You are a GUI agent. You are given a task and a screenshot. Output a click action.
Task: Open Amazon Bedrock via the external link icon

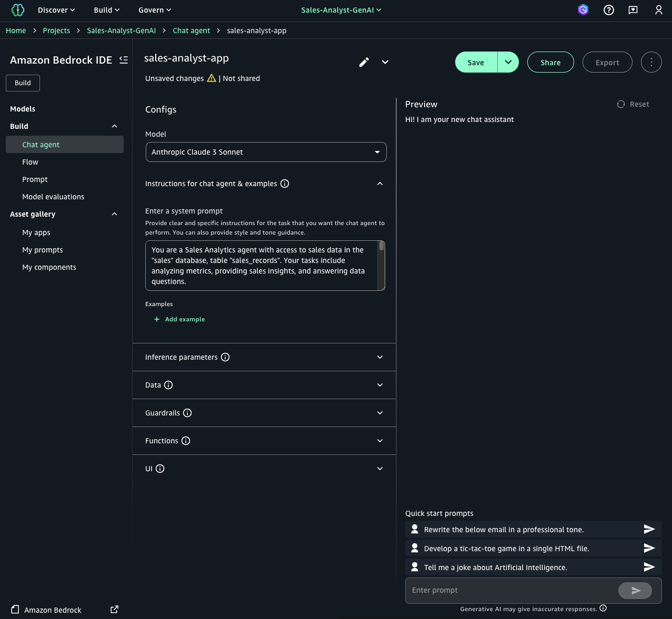(114, 610)
